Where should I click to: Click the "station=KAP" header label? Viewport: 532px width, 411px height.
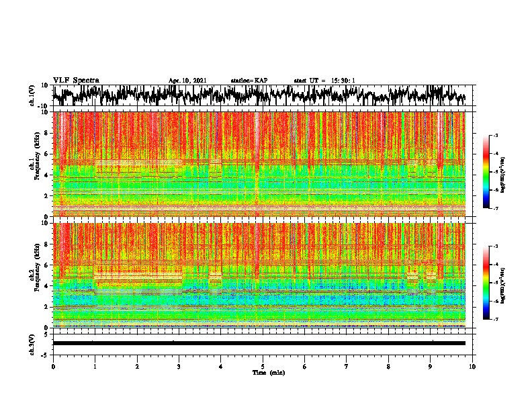tap(249, 81)
